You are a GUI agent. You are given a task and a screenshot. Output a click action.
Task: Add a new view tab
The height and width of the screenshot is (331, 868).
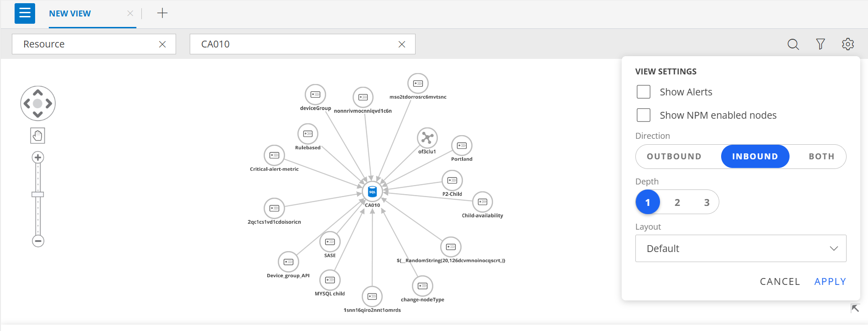pos(162,13)
